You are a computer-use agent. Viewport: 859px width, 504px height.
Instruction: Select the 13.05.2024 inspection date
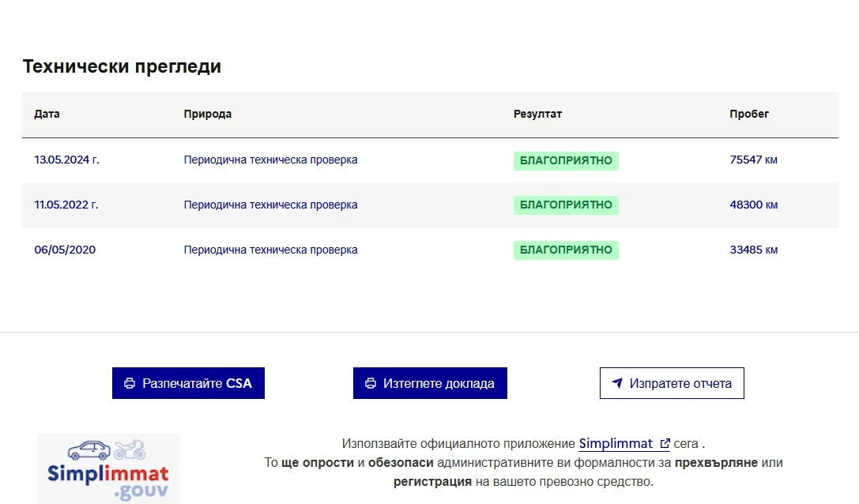pyautogui.click(x=66, y=160)
